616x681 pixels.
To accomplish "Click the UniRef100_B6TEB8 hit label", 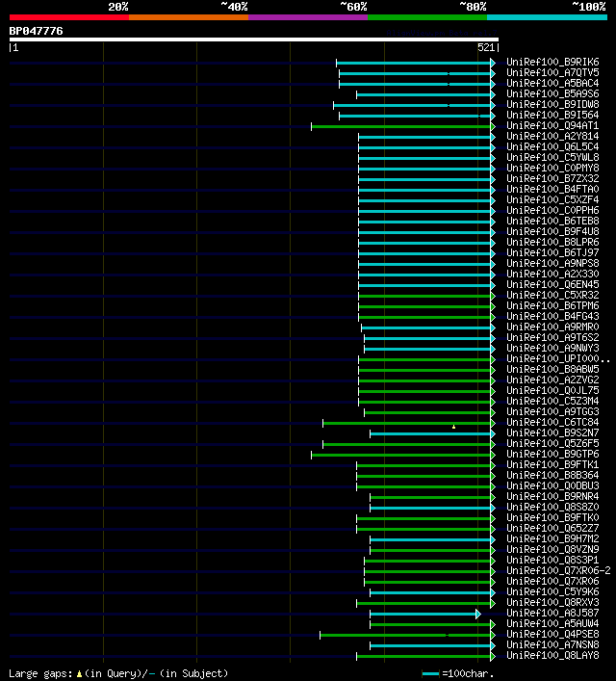I will [552, 221].
